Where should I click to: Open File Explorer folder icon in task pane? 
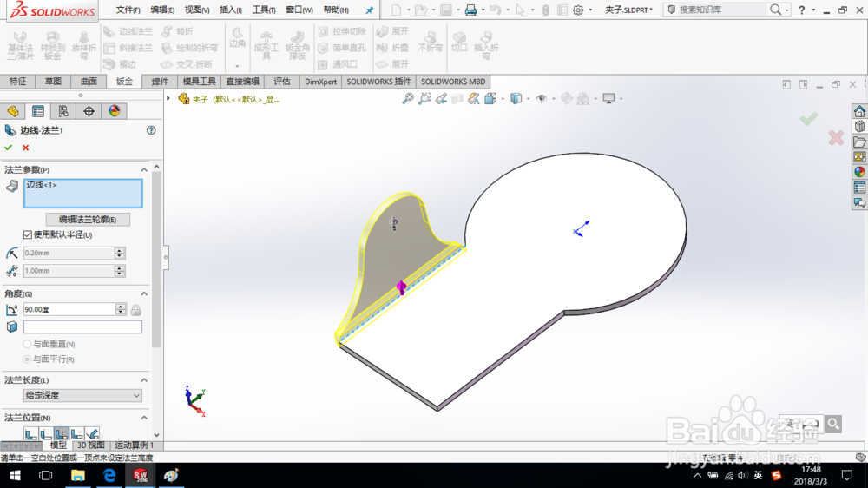pos(859,142)
